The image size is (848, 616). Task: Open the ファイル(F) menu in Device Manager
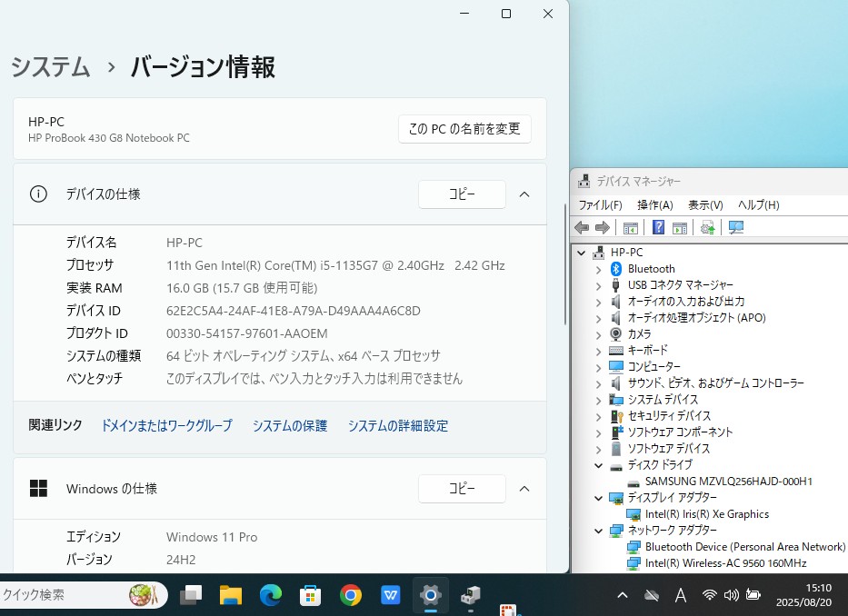pos(600,205)
